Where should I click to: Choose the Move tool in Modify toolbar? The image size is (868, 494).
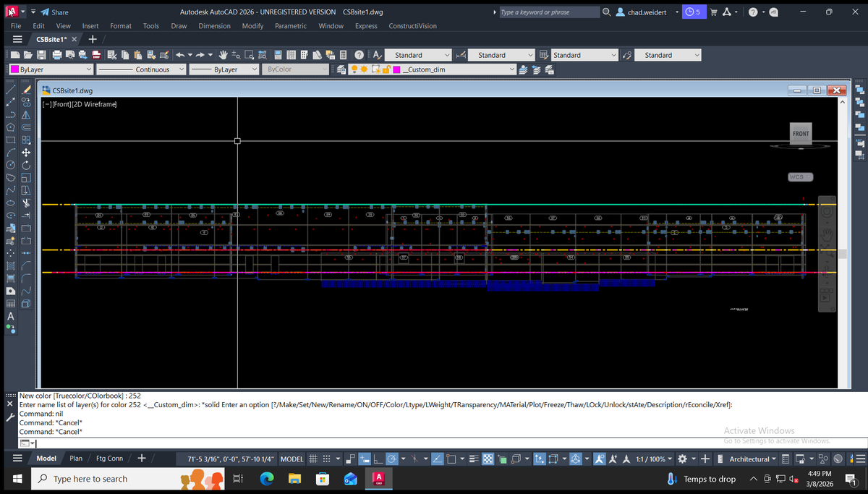click(x=25, y=153)
